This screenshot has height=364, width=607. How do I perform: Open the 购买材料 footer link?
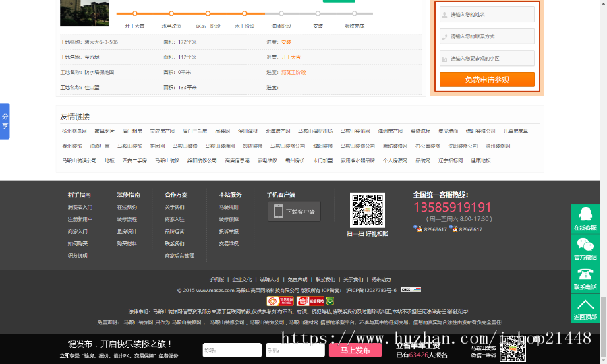(x=127, y=244)
